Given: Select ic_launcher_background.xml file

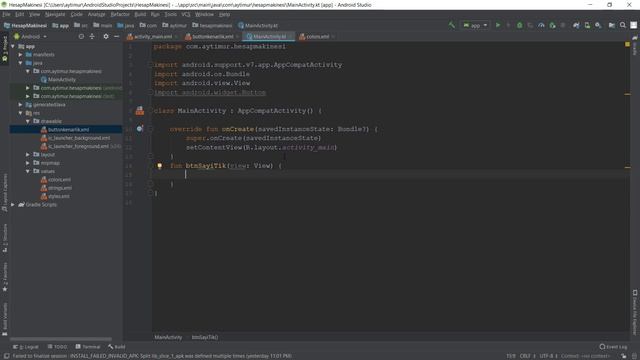Looking at the screenshot, I should click(x=79, y=138).
